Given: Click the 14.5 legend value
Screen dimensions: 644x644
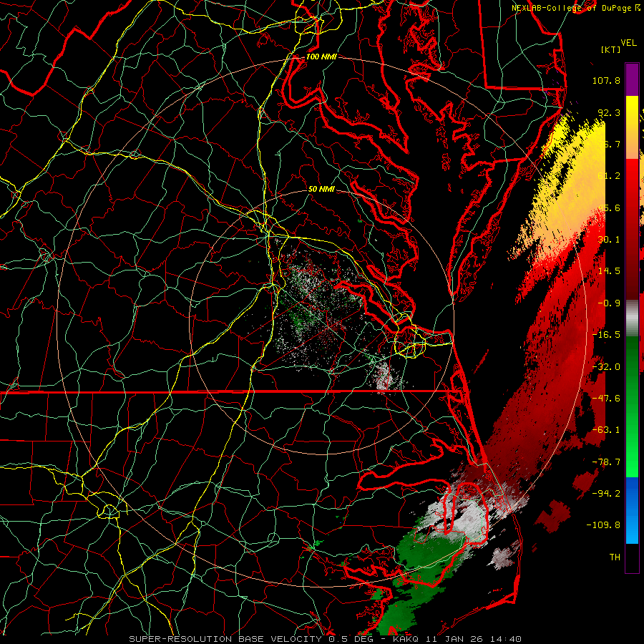Looking at the screenshot, I should point(609,271).
